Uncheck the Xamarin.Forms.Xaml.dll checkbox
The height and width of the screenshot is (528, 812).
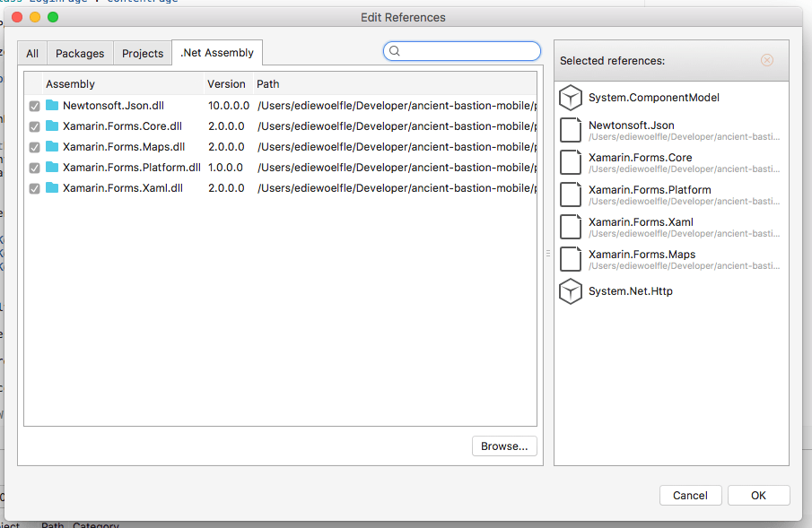point(35,189)
